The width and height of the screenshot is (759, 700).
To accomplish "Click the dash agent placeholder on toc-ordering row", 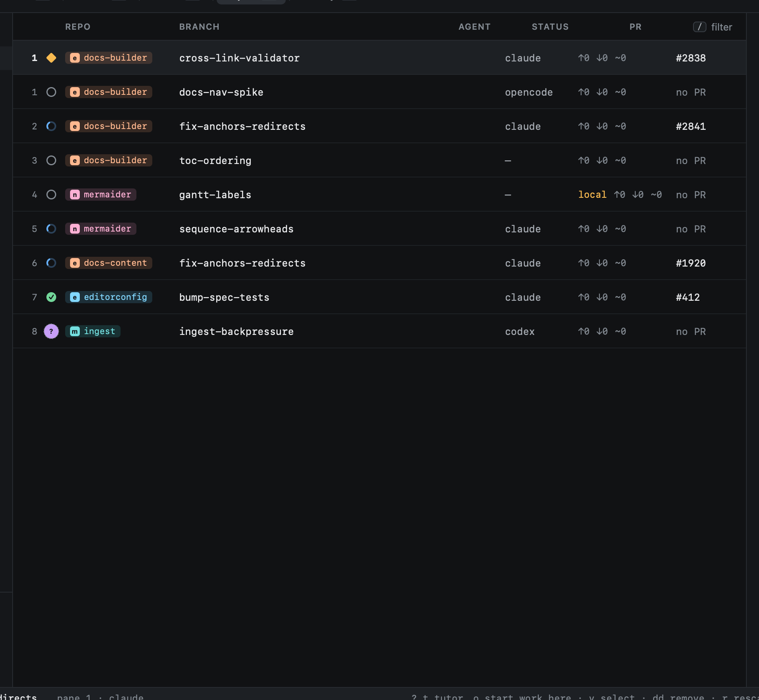I will pyautogui.click(x=508, y=161).
